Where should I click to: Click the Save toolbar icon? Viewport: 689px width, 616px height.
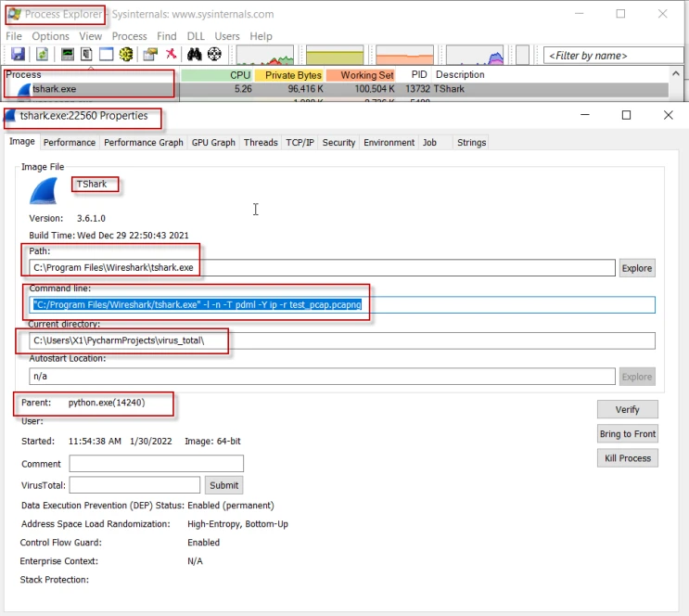tap(16, 55)
